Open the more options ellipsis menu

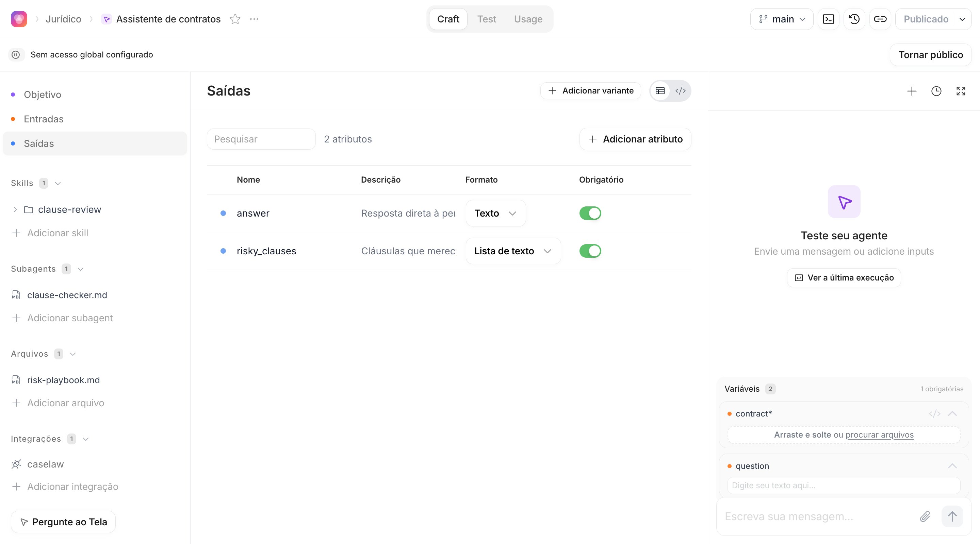click(x=254, y=19)
